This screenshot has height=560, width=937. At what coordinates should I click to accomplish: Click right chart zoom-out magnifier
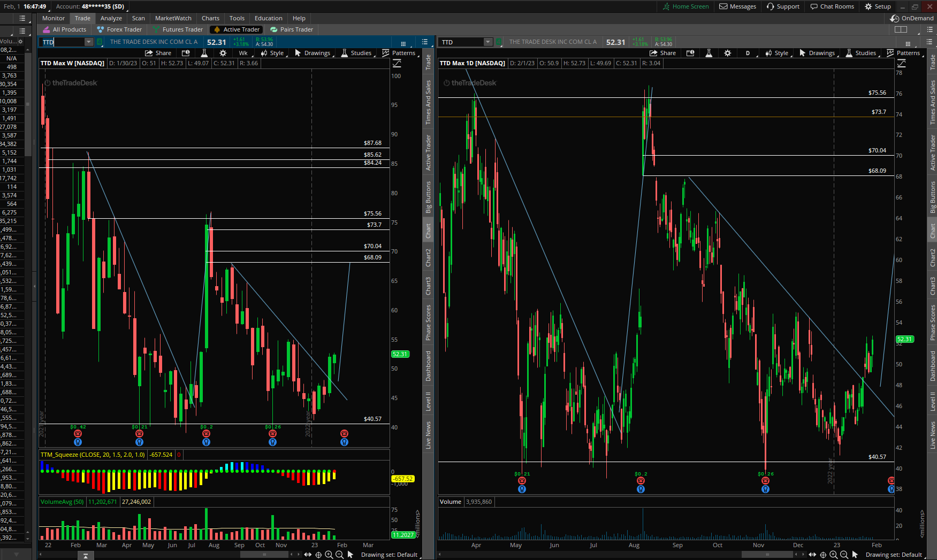pos(844,555)
